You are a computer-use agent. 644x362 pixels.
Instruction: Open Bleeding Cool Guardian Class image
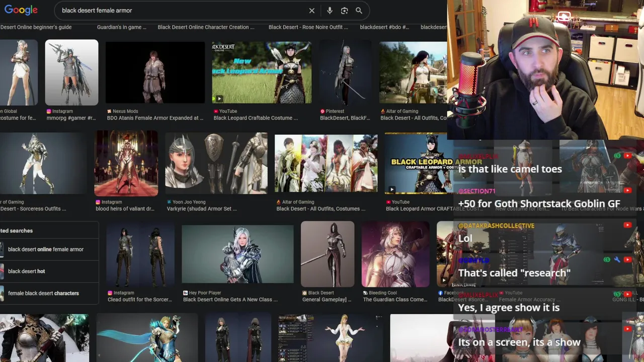(x=395, y=254)
